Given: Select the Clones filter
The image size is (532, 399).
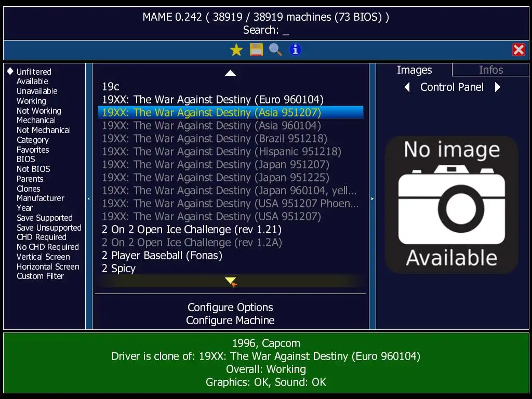Looking at the screenshot, I should tap(29, 189).
